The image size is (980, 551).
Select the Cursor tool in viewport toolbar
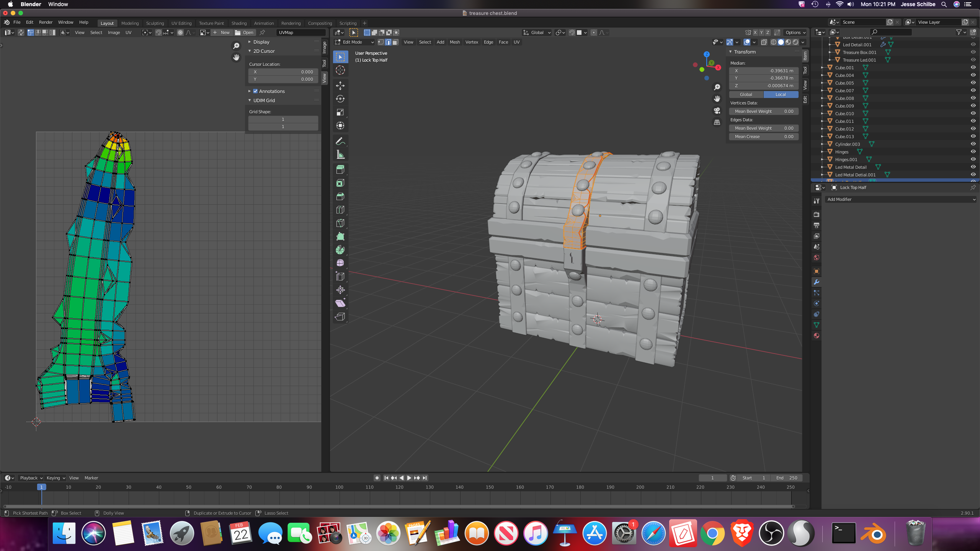pos(340,70)
